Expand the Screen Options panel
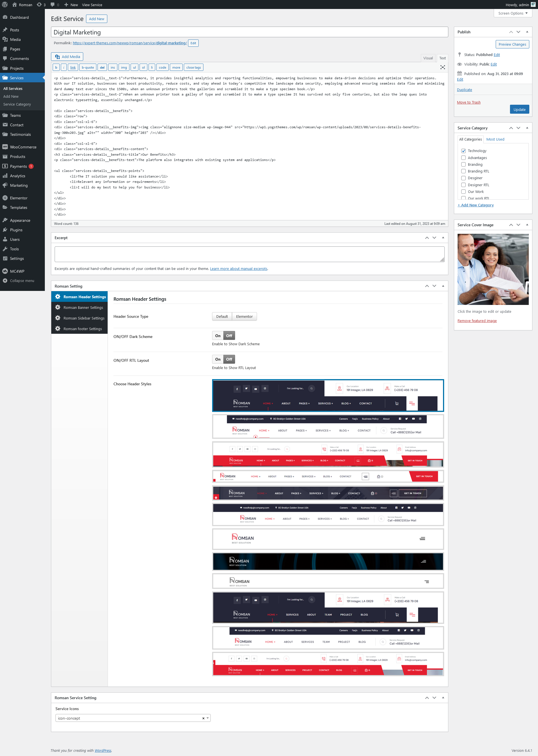This screenshot has width=538, height=756. point(513,13)
